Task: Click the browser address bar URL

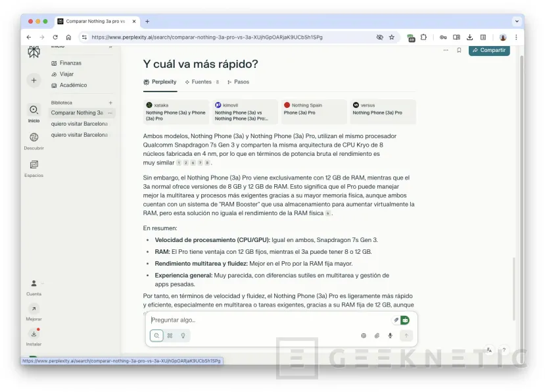Action: (207, 37)
